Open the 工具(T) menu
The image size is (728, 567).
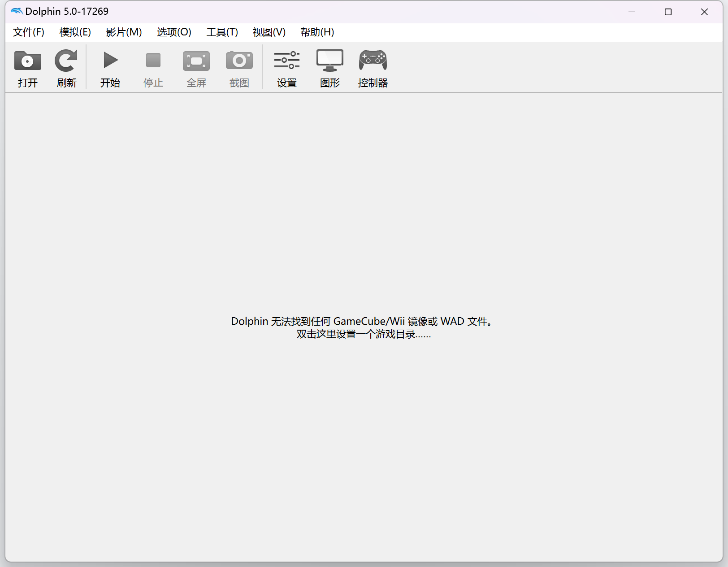tap(222, 32)
